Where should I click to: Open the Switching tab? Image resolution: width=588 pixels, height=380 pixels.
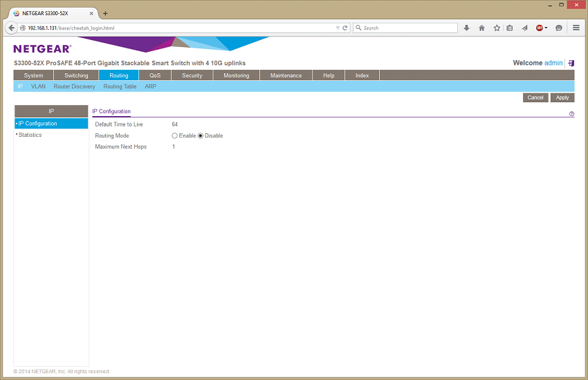point(76,75)
